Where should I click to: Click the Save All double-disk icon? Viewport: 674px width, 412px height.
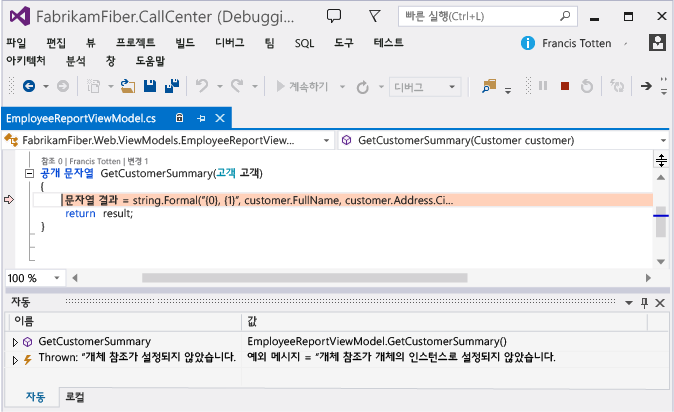pyautogui.click(x=172, y=86)
